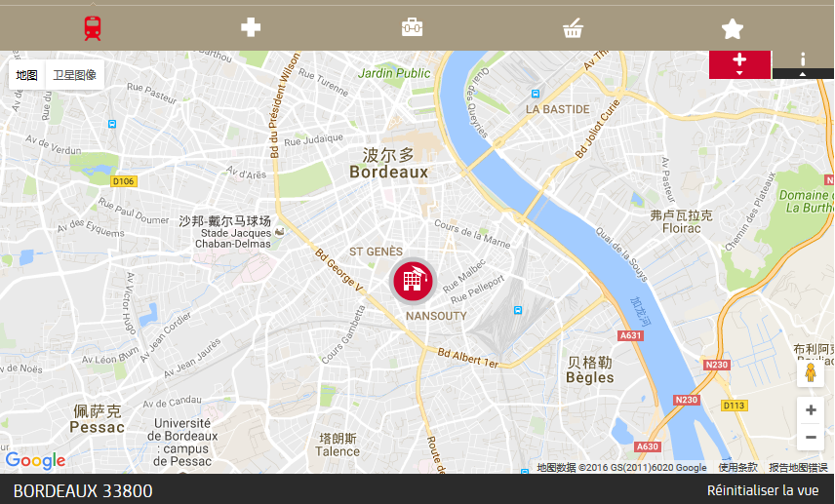Select the briefcase services icon
The height and width of the screenshot is (504, 835).
[413, 27]
